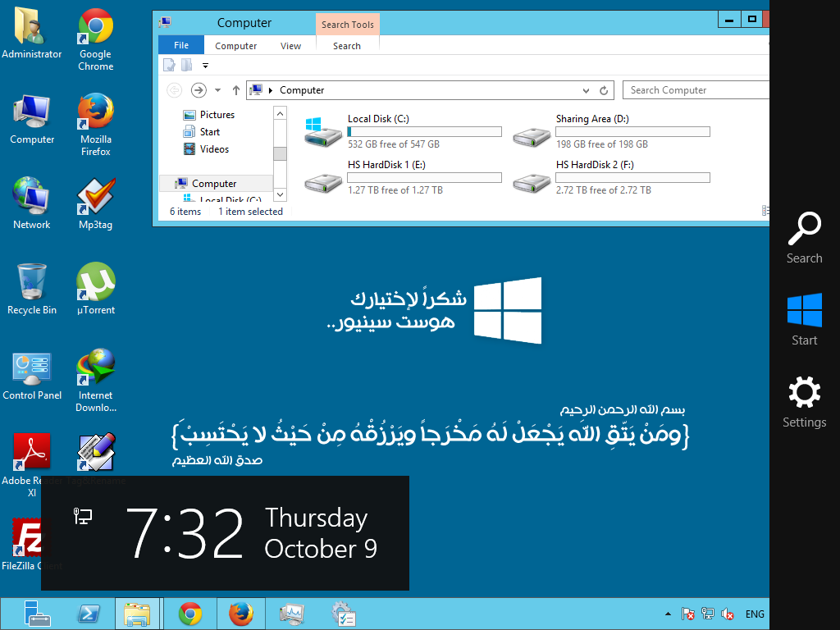Screen dimensions: 840x630
Task: Open the Settings charm
Action: 804,402
